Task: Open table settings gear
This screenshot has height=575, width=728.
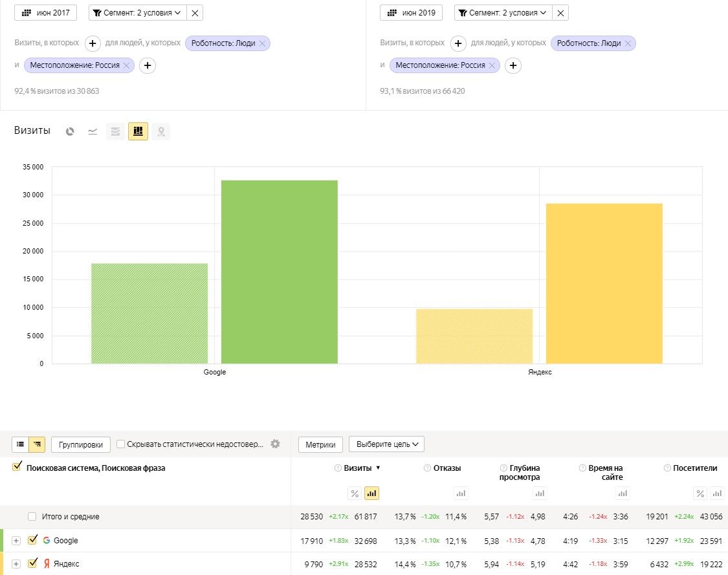Action: click(x=275, y=444)
